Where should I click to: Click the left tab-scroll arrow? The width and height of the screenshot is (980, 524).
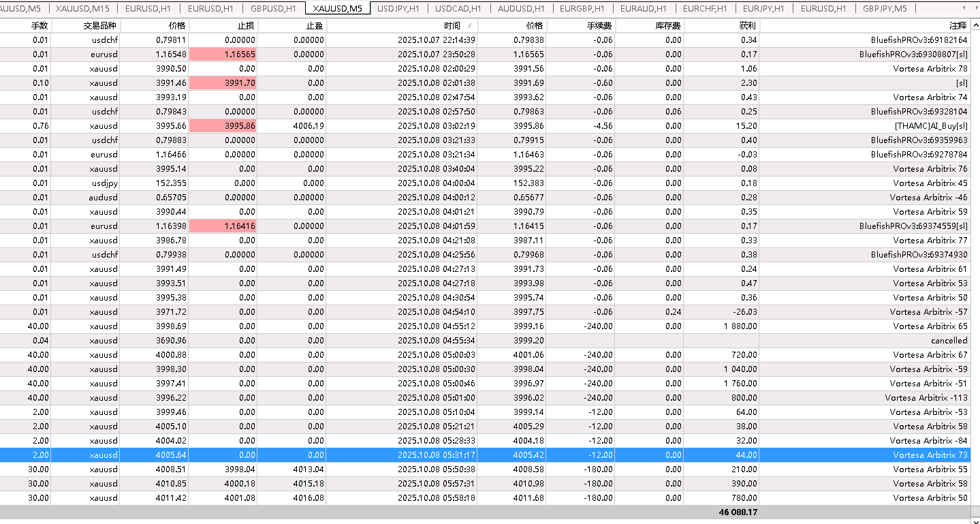(963, 8)
